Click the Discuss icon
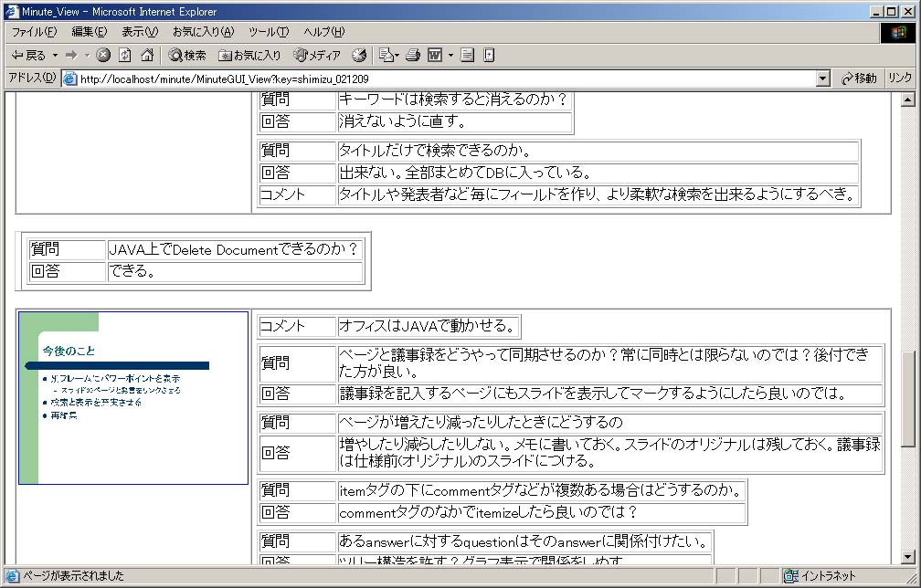 (x=467, y=55)
